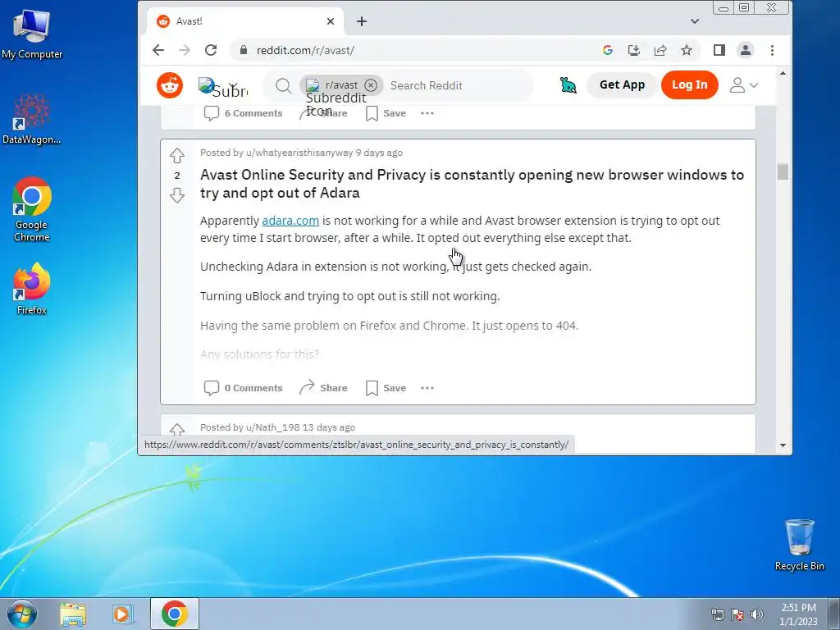
Task: Click the Get App button
Action: pos(622,84)
